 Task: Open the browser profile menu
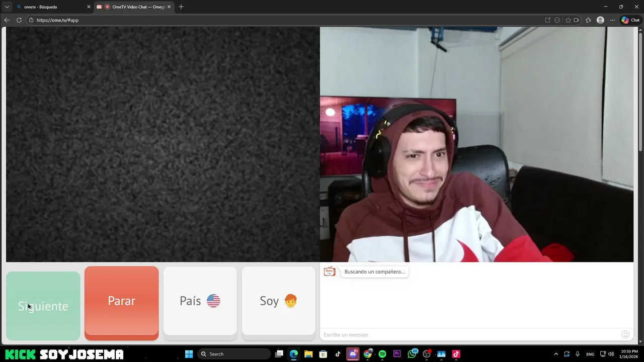(600, 20)
